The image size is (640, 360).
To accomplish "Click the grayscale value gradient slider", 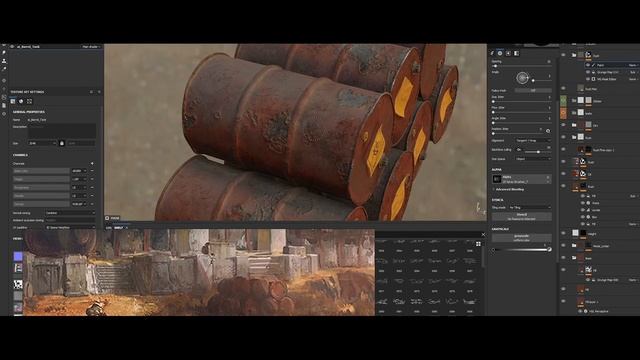I will point(522,249).
